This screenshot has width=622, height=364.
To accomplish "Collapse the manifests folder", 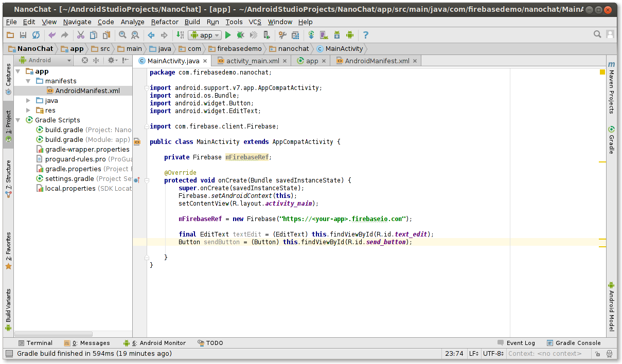I will click(29, 81).
